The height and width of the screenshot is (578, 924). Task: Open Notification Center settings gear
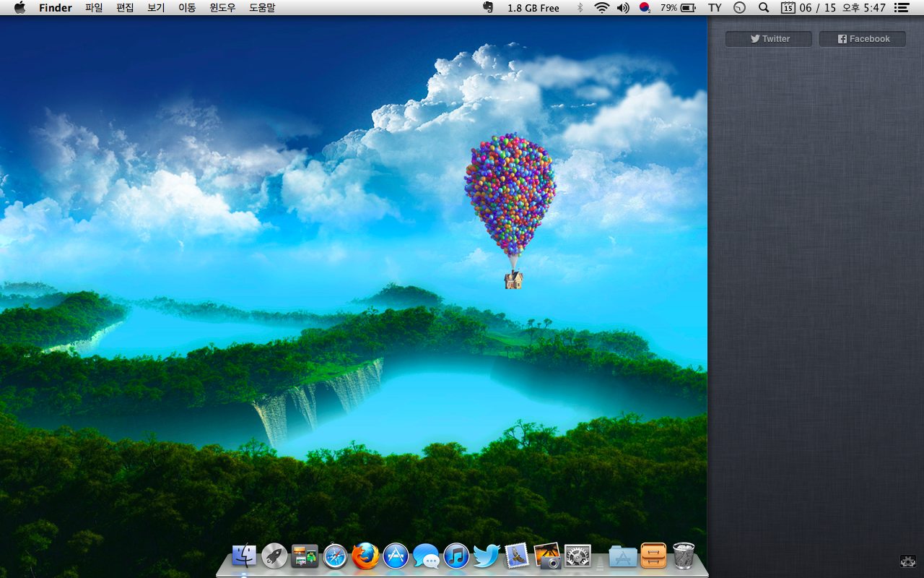908,561
